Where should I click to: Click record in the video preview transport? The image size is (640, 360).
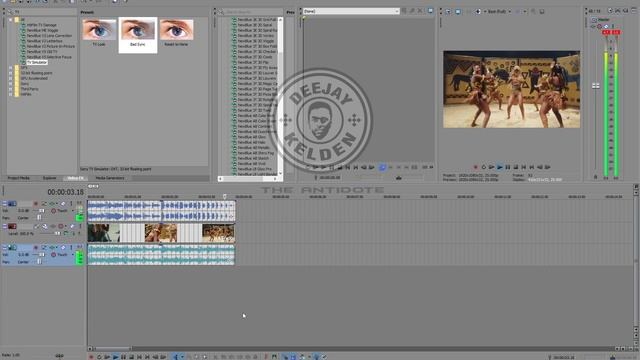coord(476,167)
